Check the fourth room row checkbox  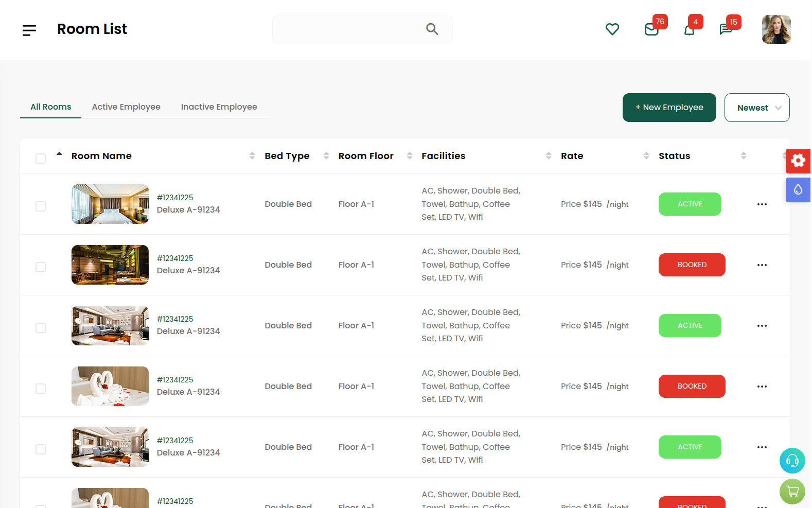click(x=41, y=389)
